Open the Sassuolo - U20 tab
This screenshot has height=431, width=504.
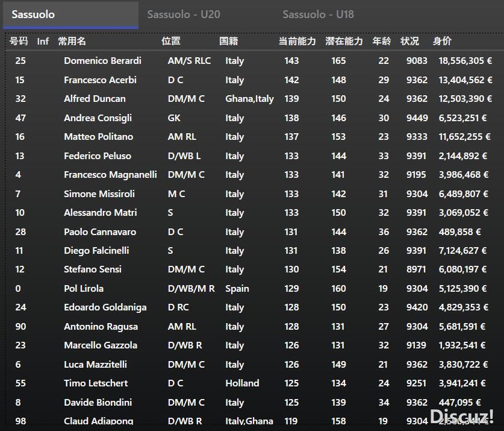click(x=184, y=14)
